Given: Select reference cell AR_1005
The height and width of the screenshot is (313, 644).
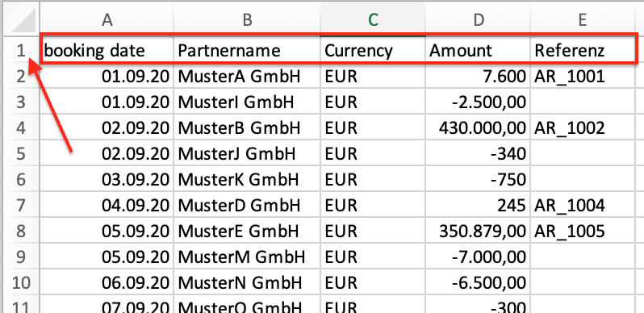Looking at the screenshot, I should 583,232.
